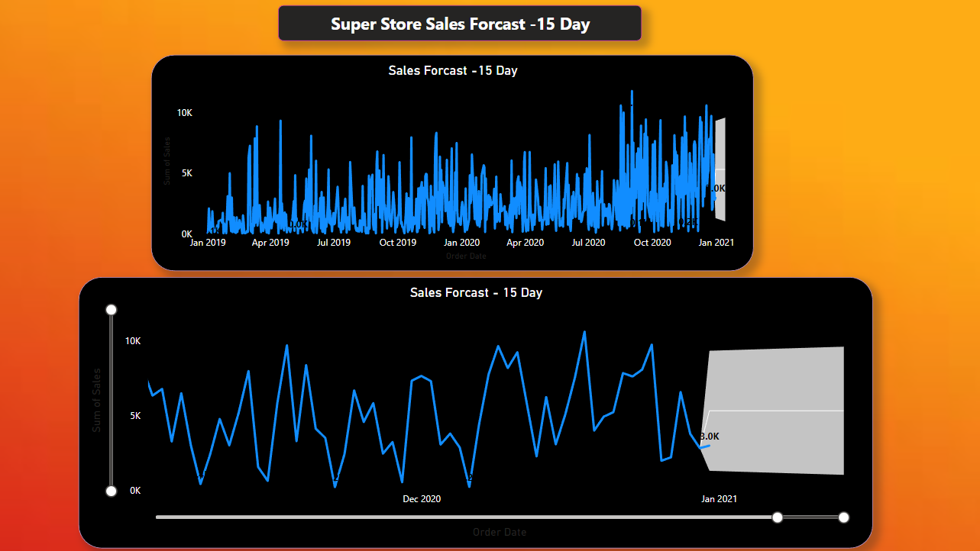The width and height of the screenshot is (980, 551).
Task: Select the "3.0K" data label on the bottom chart
Action: pyautogui.click(x=710, y=437)
